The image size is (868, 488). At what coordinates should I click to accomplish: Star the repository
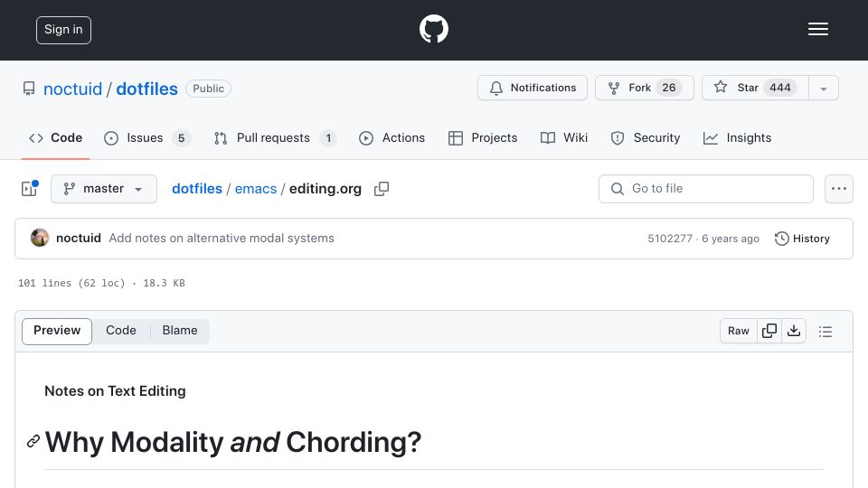(x=755, y=88)
